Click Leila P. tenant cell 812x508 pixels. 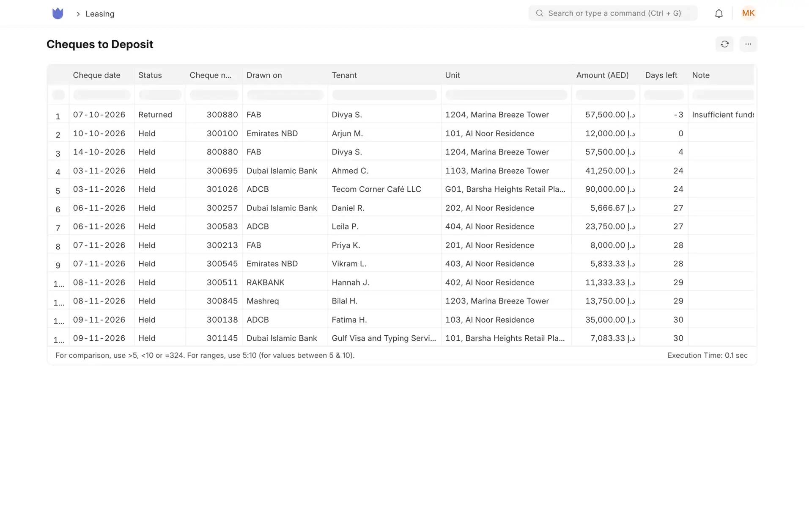(x=384, y=226)
